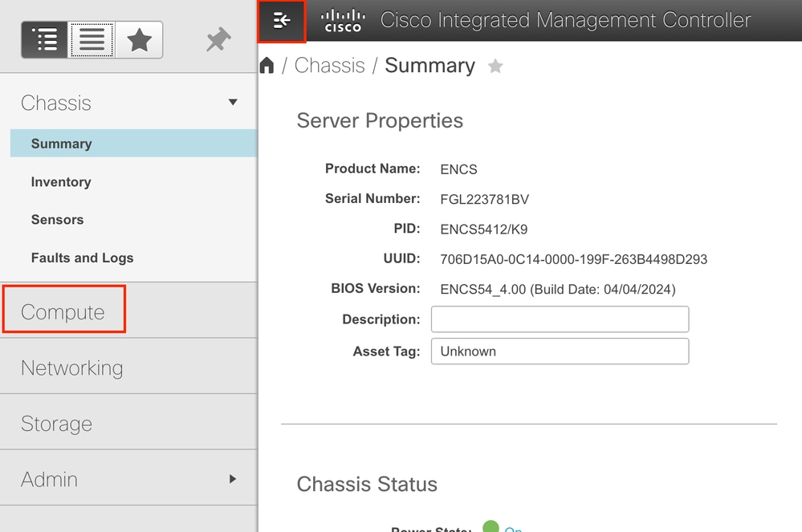Switch to tree navigation view icon
Image resolution: width=802 pixels, height=532 pixels.
pyautogui.click(x=44, y=40)
